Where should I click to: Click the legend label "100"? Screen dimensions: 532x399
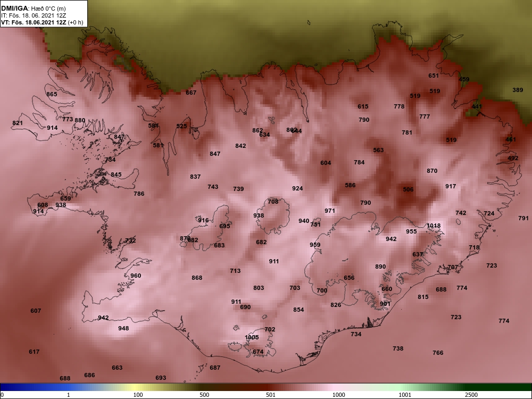tap(138, 395)
